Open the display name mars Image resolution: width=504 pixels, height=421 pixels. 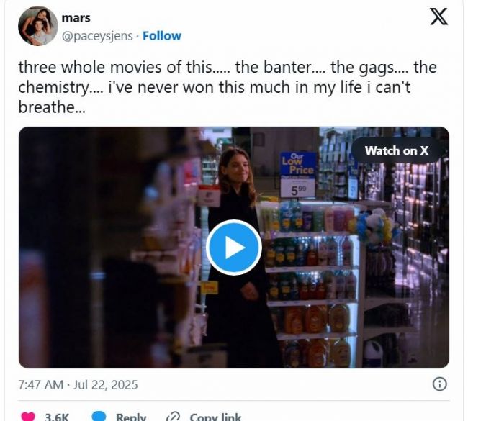tap(76, 18)
